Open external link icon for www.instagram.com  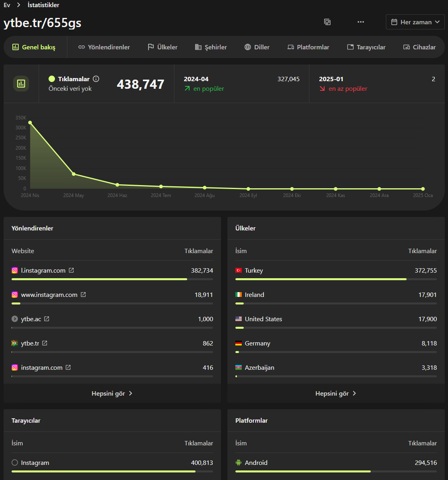[83, 295]
